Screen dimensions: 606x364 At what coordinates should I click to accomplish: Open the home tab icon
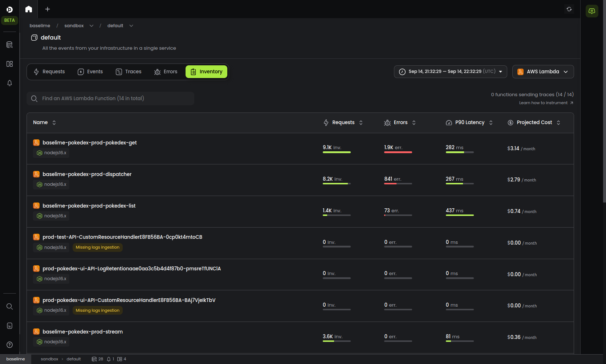(x=29, y=9)
